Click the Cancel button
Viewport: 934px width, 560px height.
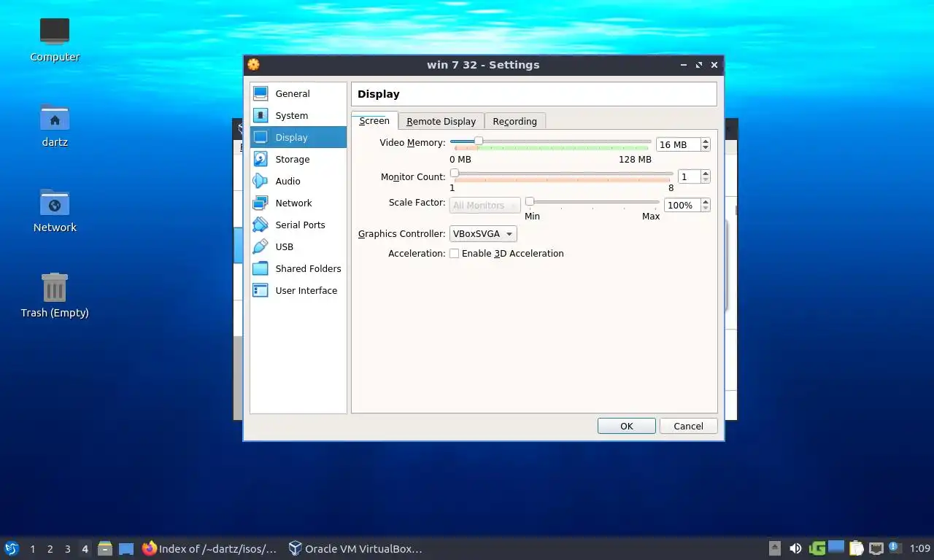(688, 427)
